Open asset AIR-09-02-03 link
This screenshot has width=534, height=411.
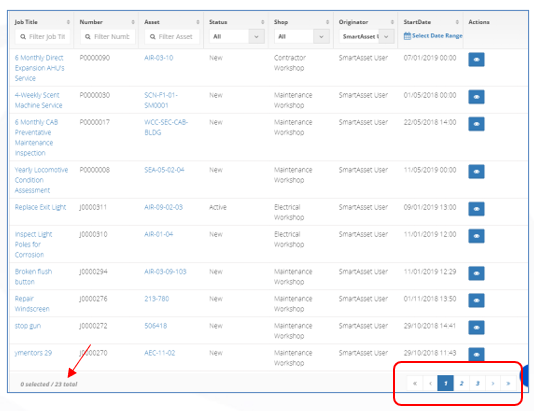coord(163,207)
